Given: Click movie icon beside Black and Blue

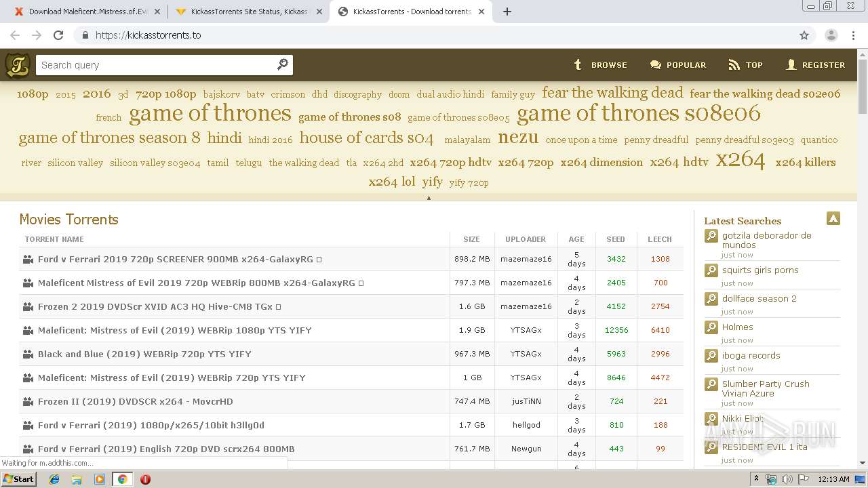Looking at the screenshot, I should [28, 354].
